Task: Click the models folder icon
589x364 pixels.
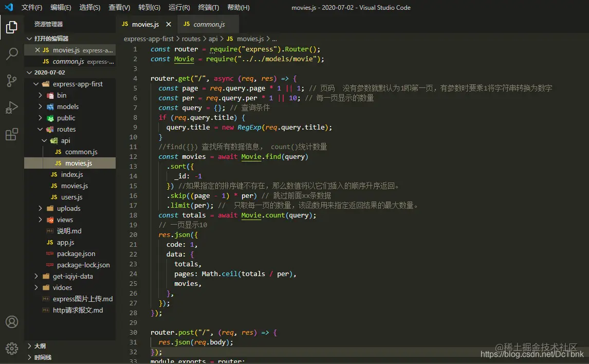Action: (x=50, y=107)
